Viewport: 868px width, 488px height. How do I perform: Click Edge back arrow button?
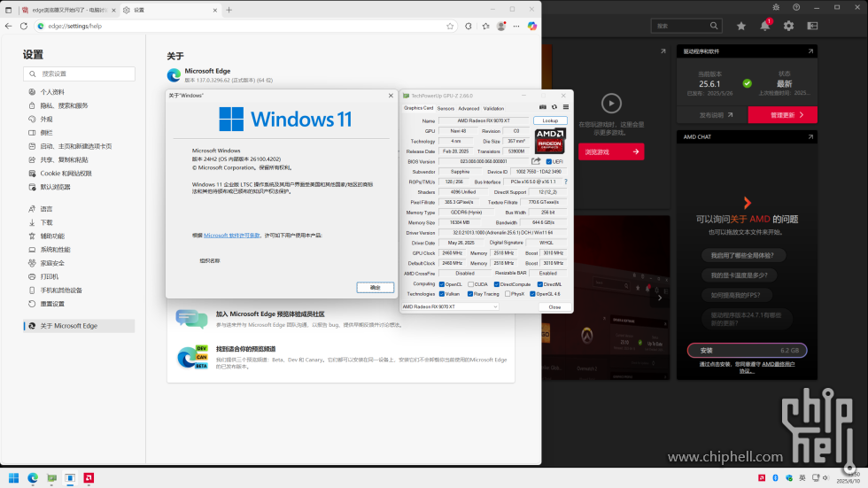[x=8, y=26]
